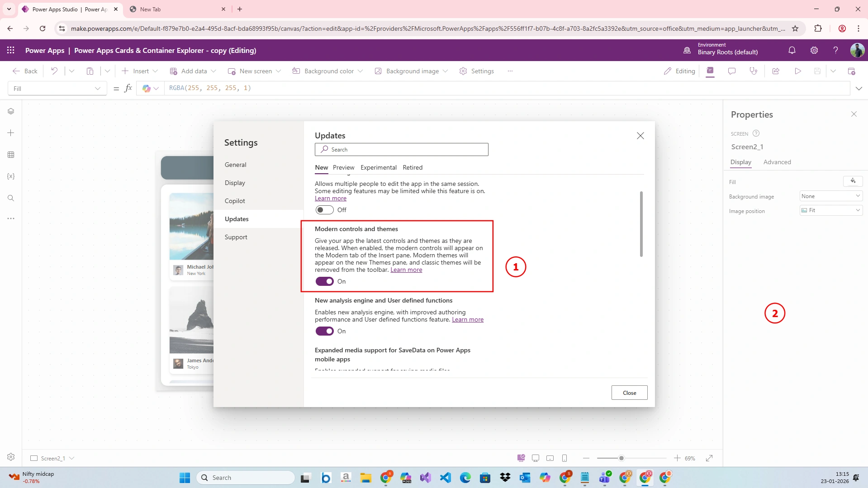
Task: Enable the coauthoring Off toggle
Action: click(x=324, y=210)
